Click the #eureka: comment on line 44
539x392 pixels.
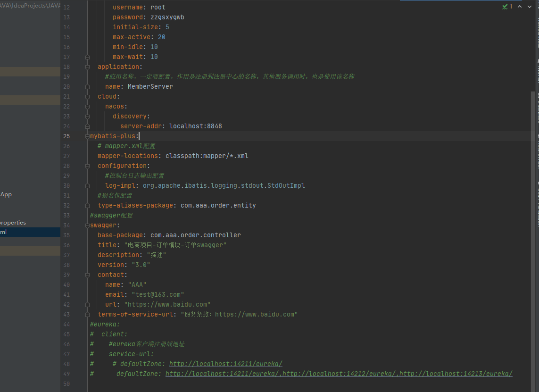click(105, 324)
